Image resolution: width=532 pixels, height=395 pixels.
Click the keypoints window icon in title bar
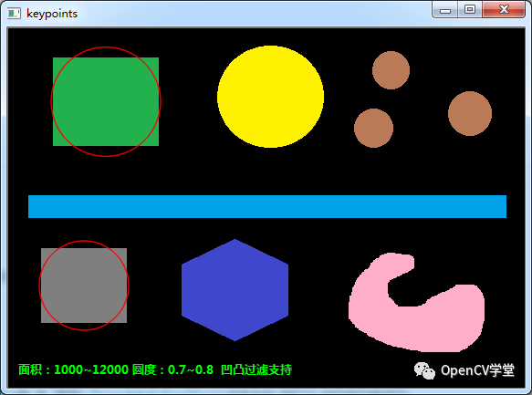click(14, 13)
